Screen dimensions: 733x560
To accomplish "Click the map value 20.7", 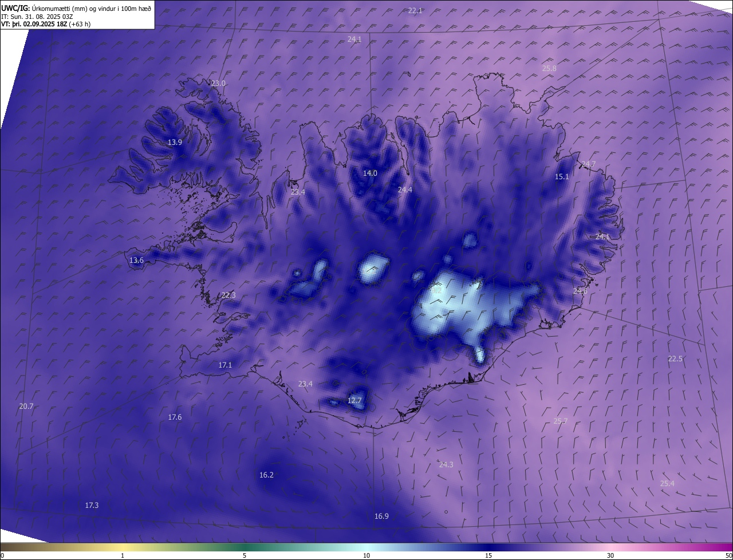I will pos(26,406).
